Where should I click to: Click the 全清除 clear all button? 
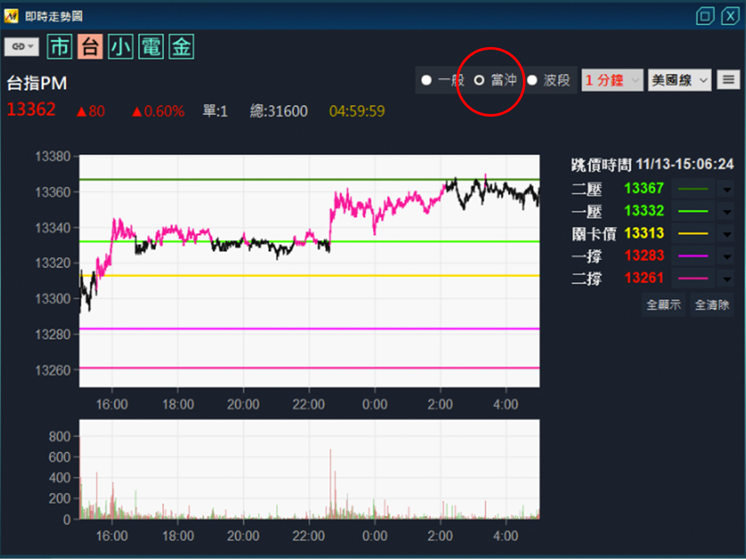pyautogui.click(x=712, y=305)
